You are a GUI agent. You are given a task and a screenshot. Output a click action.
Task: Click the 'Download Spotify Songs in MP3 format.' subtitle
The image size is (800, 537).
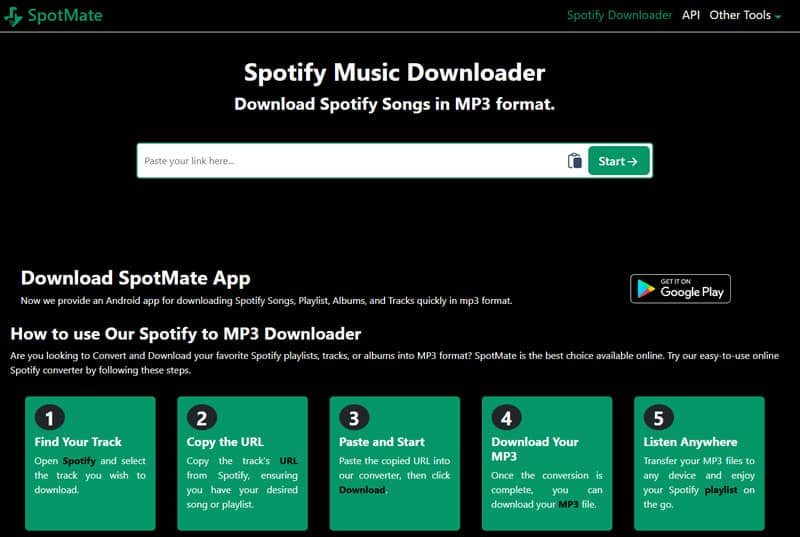tap(394, 104)
